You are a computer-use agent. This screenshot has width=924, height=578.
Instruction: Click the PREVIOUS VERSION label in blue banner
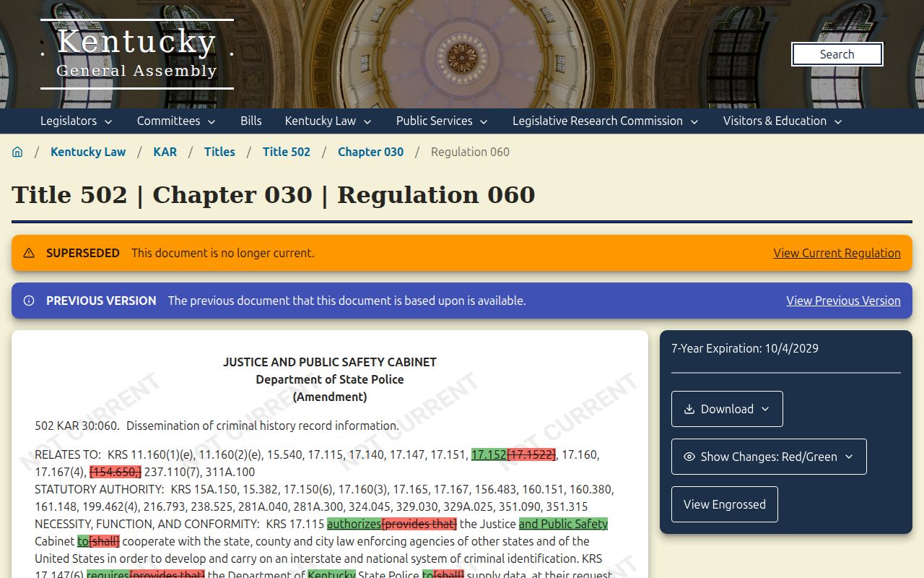[x=101, y=301]
